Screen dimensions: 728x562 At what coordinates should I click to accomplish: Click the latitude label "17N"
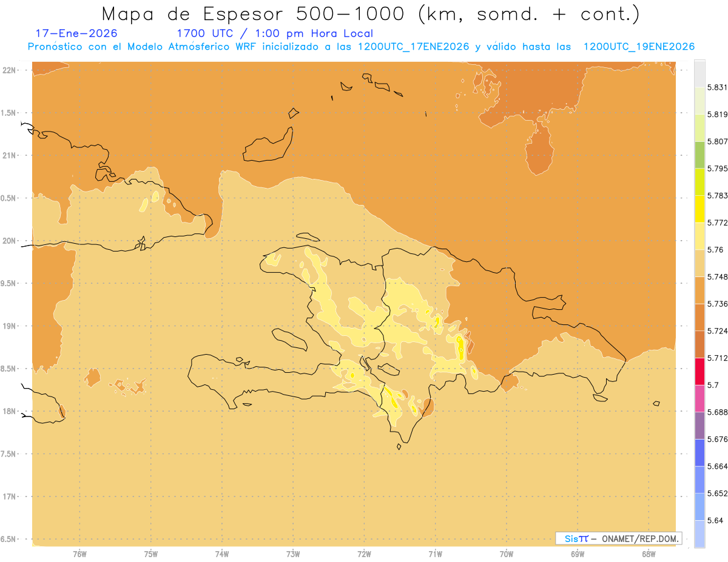[8, 497]
